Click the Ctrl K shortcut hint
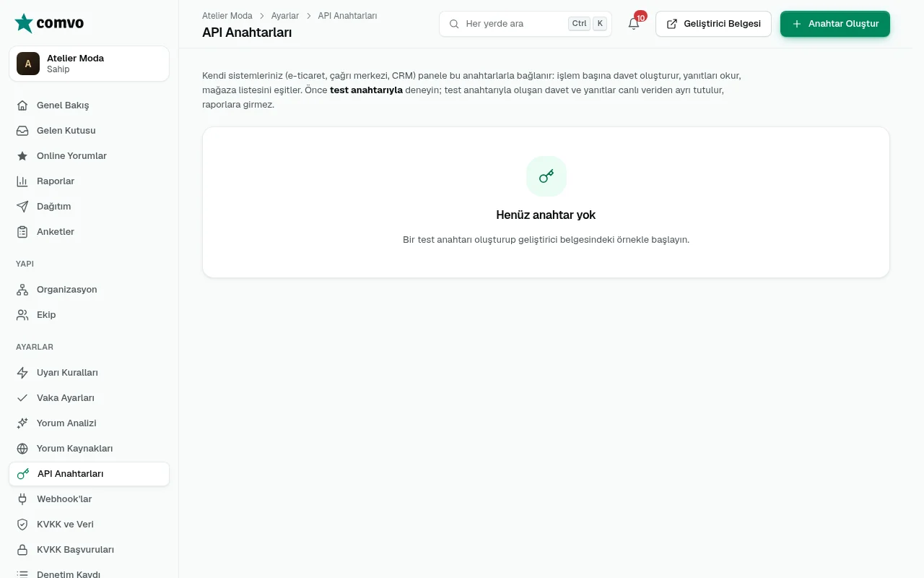This screenshot has height=578, width=924. click(588, 24)
